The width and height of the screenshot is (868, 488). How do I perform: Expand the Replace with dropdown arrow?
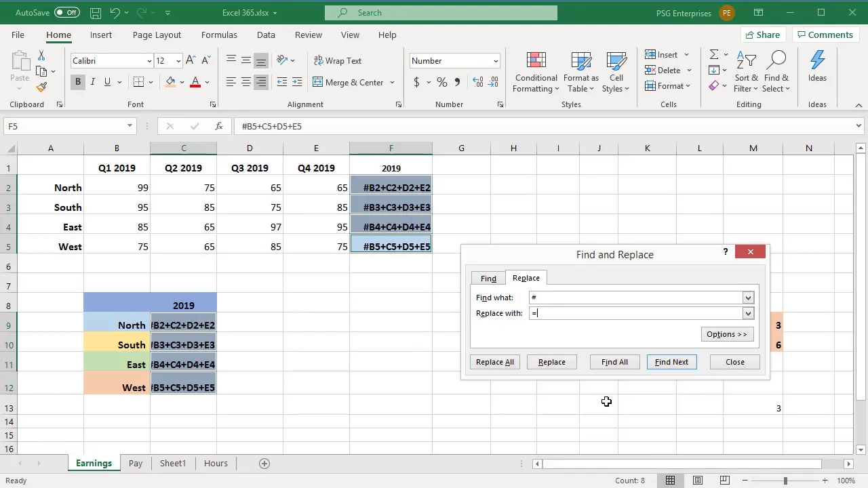click(748, 313)
